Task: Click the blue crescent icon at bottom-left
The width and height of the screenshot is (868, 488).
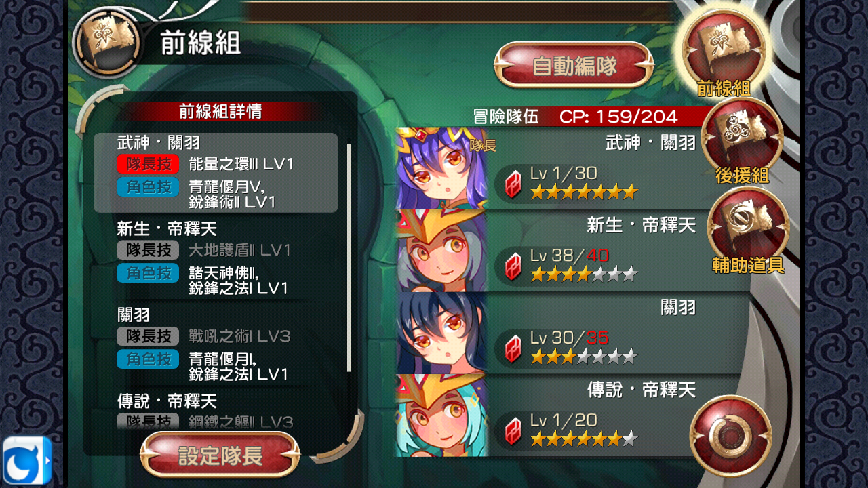Action: pos(27,461)
